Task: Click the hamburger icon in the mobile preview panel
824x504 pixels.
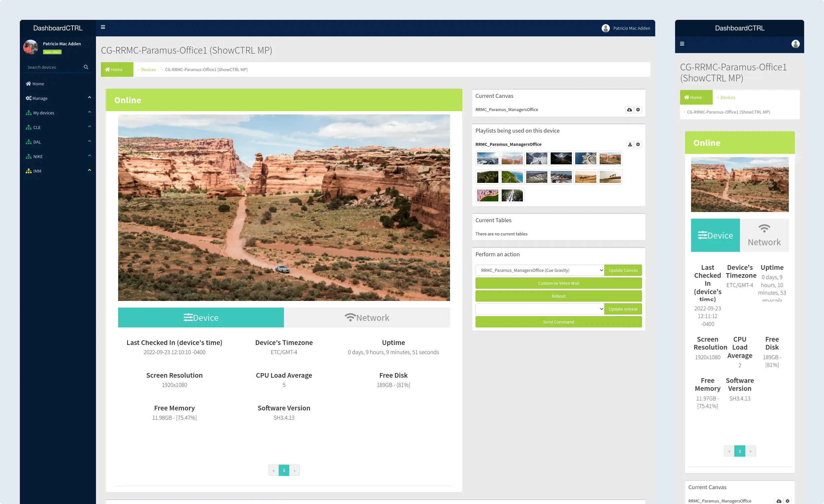Action: [682, 43]
